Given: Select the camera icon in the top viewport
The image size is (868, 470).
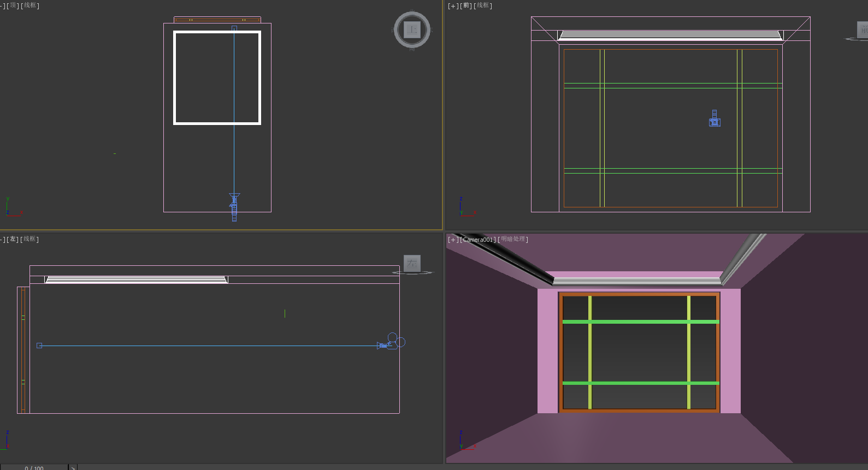Looking at the screenshot, I should [x=234, y=206].
